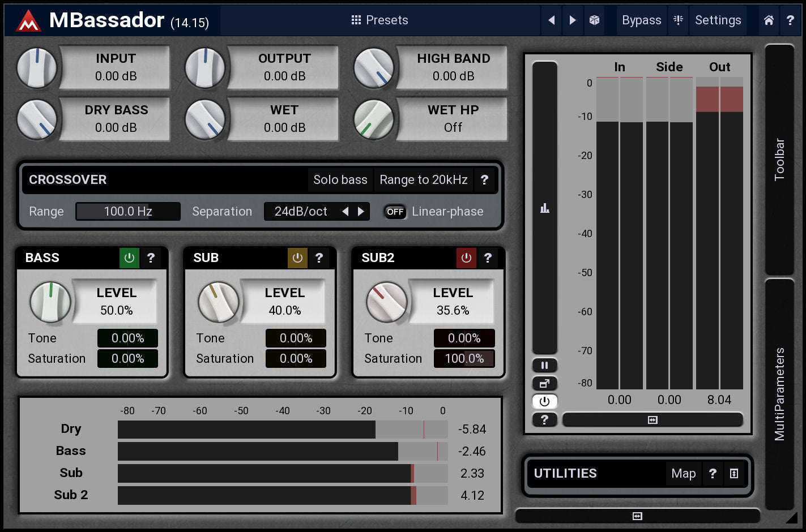This screenshot has height=532, width=806.
Task: Pause the level meter display
Action: point(544,366)
